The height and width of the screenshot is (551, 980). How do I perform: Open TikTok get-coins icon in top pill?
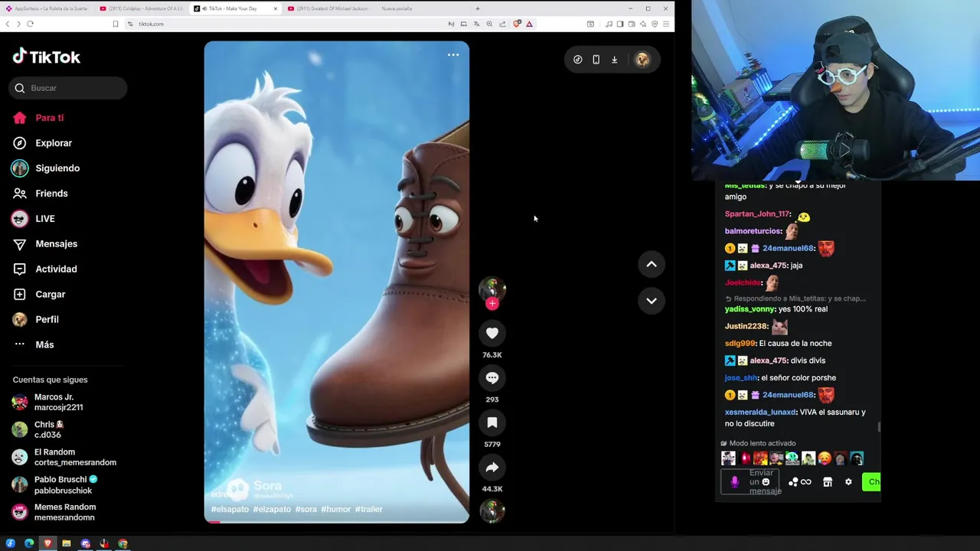(x=578, y=60)
